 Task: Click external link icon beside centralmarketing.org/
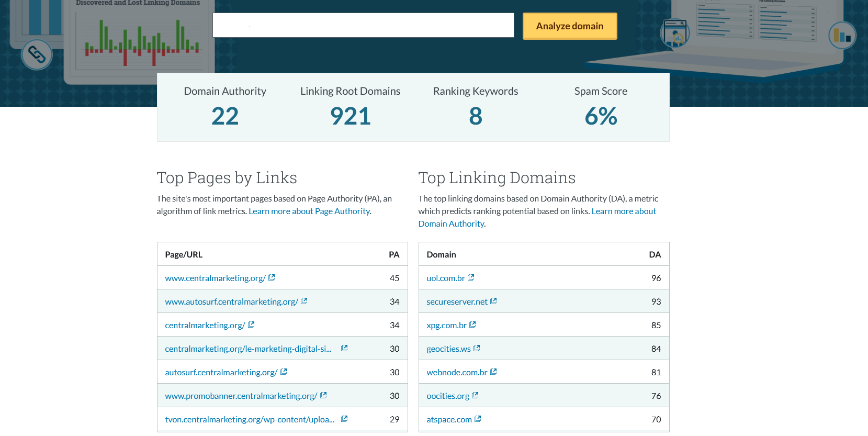(x=251, y=325)
